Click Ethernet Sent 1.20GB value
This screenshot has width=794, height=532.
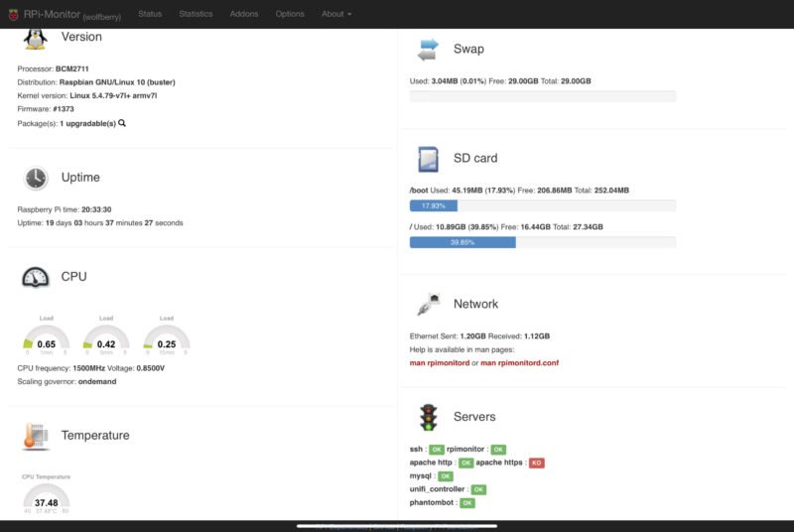pyautogui.click(x=473, y=336)
